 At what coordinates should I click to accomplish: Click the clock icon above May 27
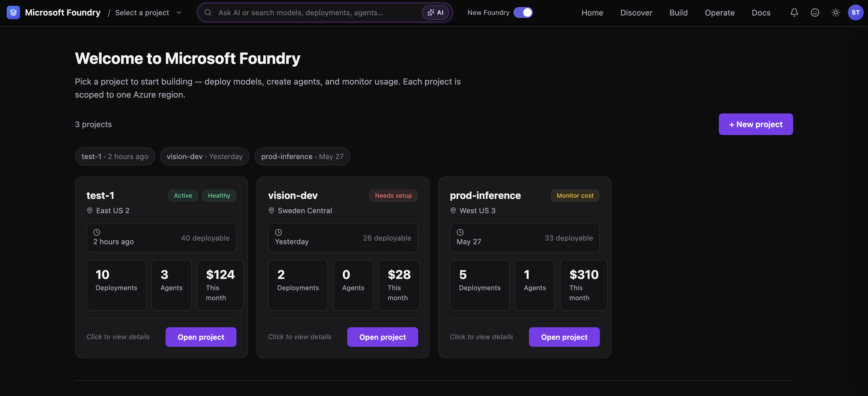460,232
